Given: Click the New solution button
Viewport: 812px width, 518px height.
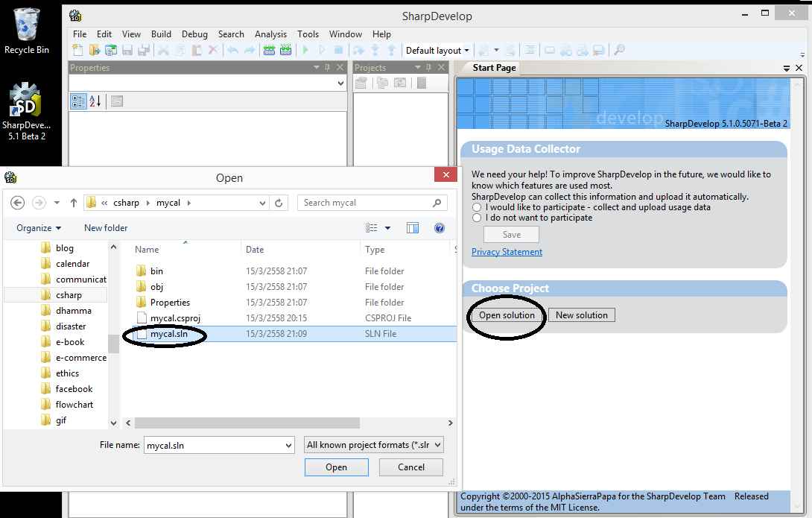Looking at the screenshot, I should (581, 315).
